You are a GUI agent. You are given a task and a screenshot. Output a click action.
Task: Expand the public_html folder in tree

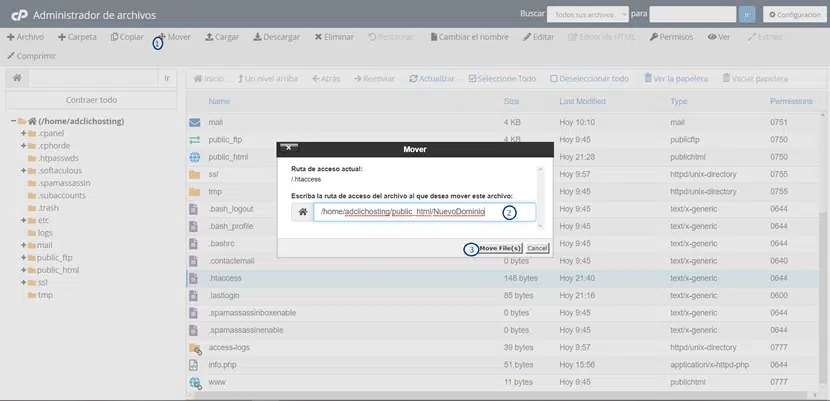(x=22, y=270)
